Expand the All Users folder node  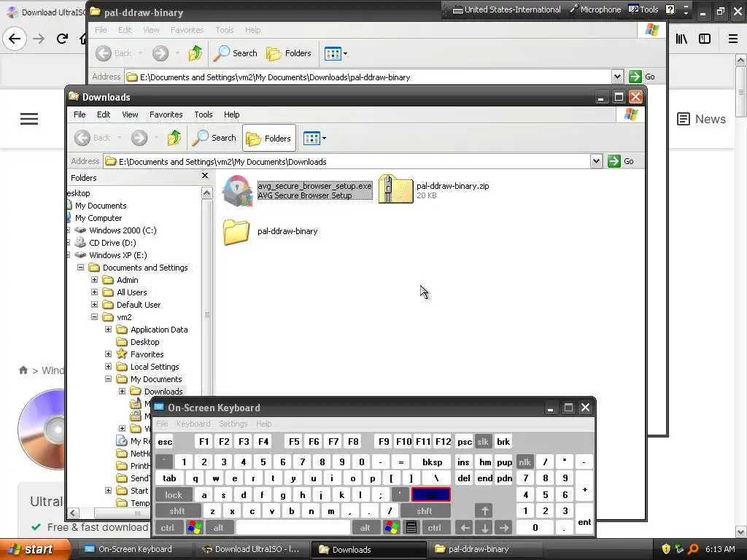94,292
